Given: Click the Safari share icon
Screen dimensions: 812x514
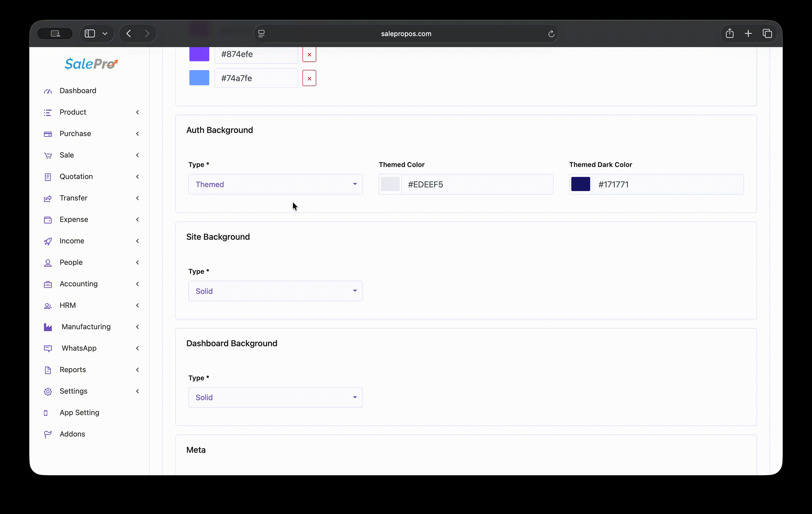Looking at the screenshot, I should (729, 33).
